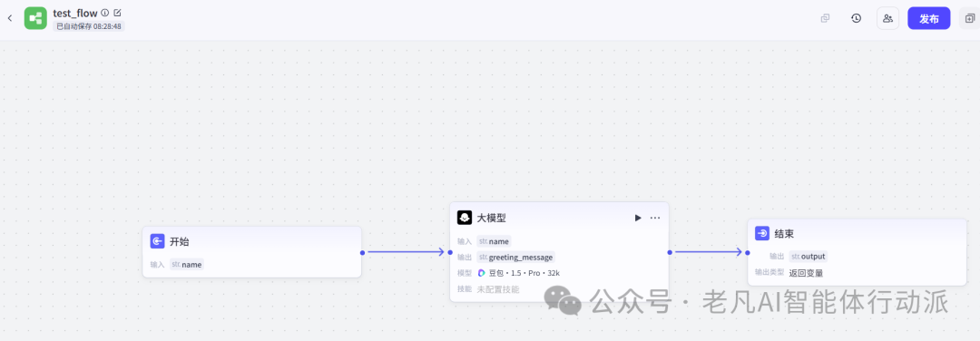Click the 开始 node icon
The width and height of the screenshot is (980, 341).
point(158,241)
